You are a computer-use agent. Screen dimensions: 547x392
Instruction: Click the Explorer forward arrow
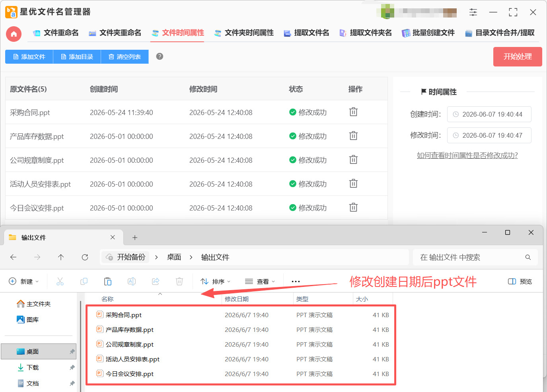37,257
